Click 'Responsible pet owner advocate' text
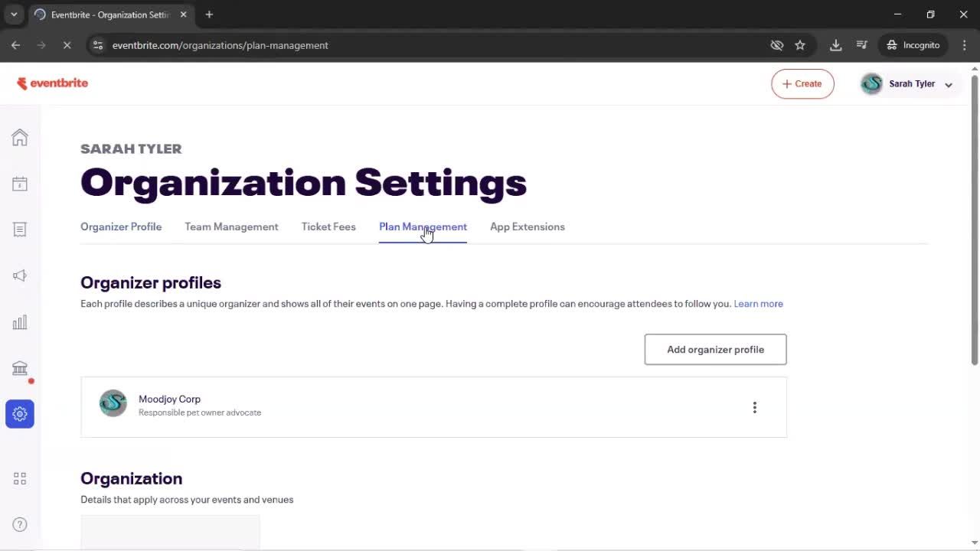This screenshot has width=980, height=551. coord(200,412)
